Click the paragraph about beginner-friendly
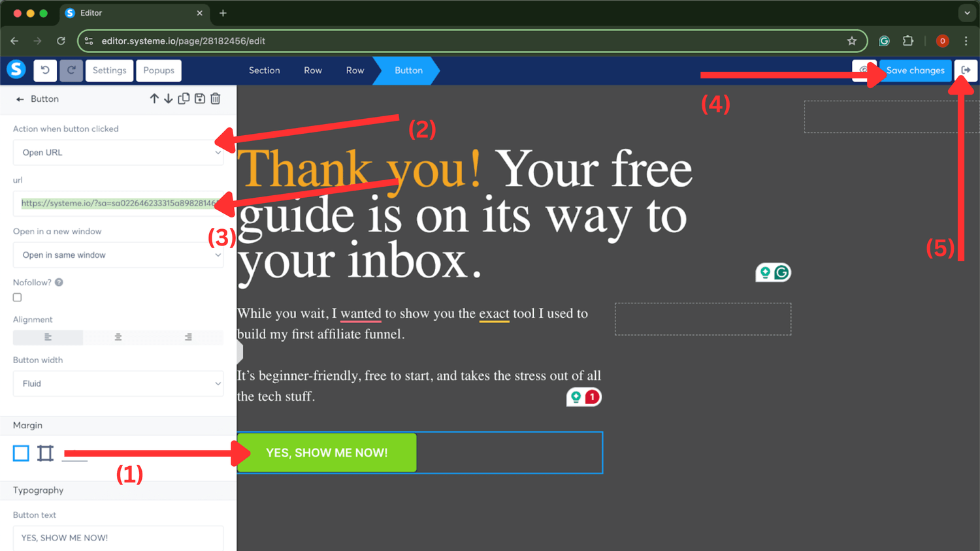The width and height of the screenshot is (980, 551). (419, 386)
